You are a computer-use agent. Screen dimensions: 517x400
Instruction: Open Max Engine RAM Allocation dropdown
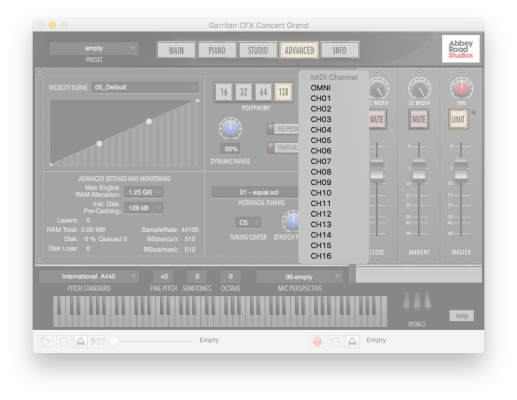click(143, 192)
